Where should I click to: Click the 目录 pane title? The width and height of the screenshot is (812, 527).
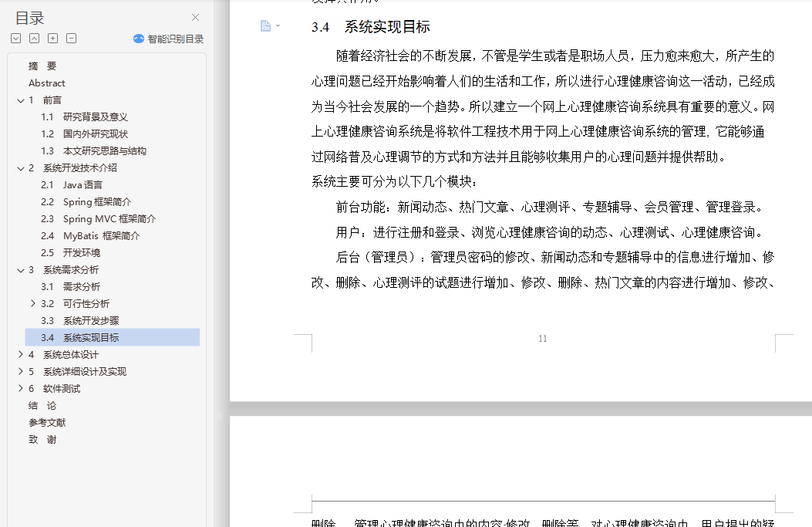click(29, 19)
